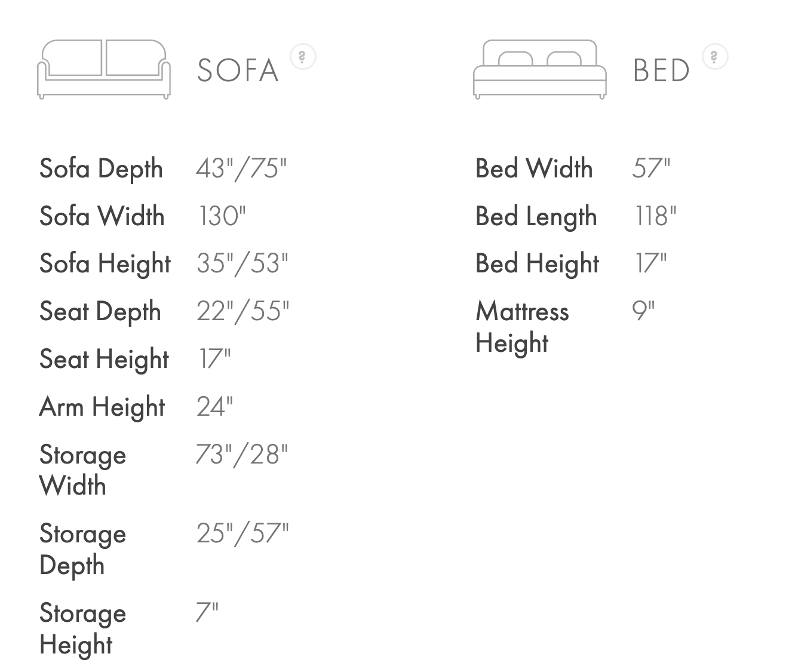The image size is (792, 672).
Task: Click the Bed Width value 57"
Action: pyautogui.click(x=651, y=168)
